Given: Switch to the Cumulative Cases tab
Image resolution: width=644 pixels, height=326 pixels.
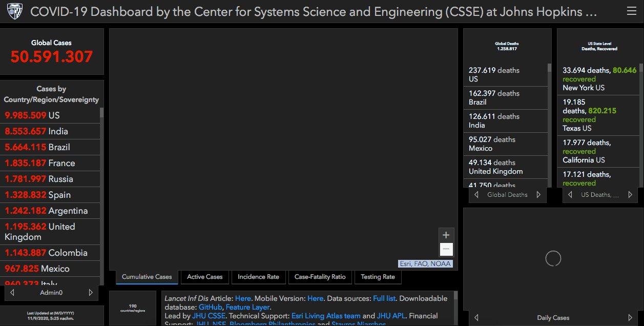Looking at the screenshot, I should click(147, 277).
